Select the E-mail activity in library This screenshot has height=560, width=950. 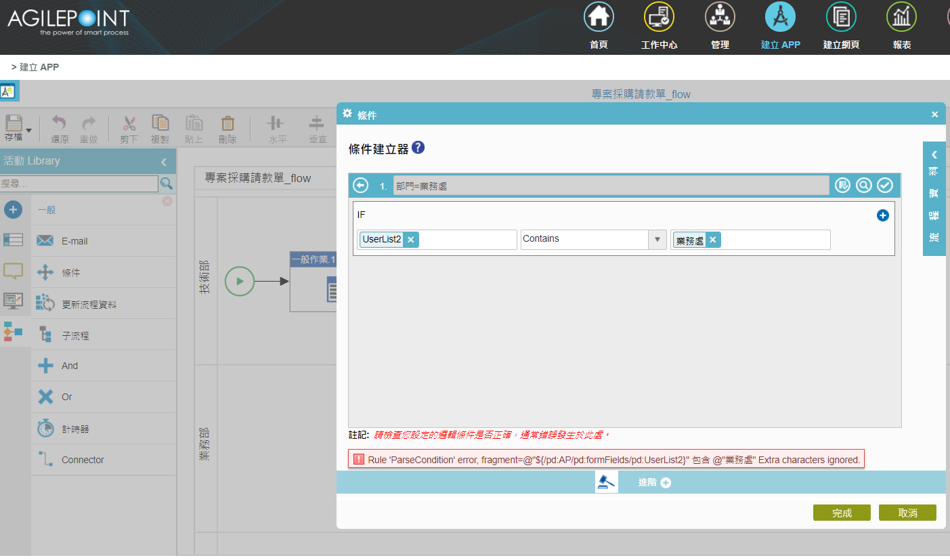(x=74, y=241)
